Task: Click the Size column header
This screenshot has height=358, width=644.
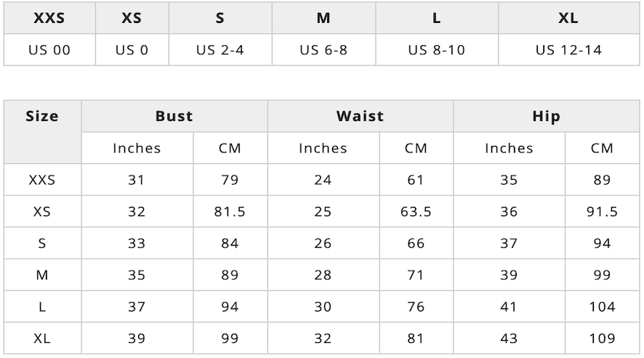Action: (x=42, y=116)
